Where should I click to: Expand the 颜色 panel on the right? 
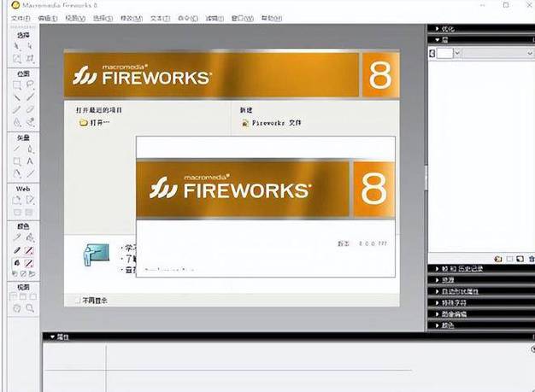pos(446,325)
